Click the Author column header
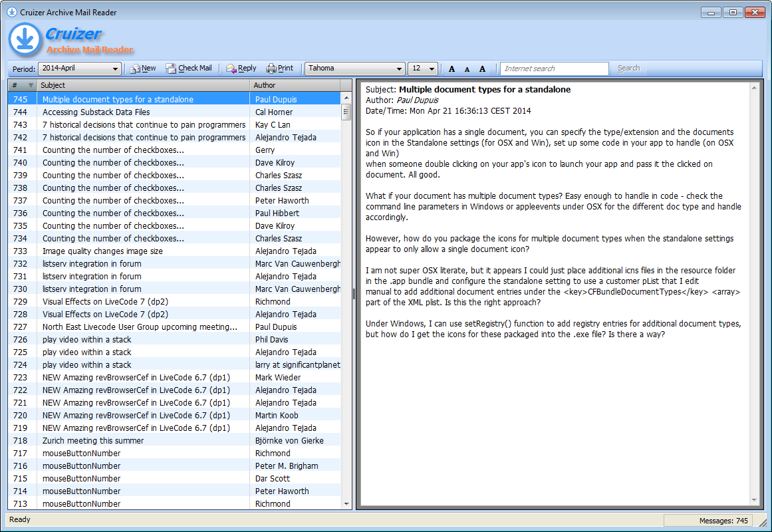Screen dimensions: 772x532 point(295,85)
